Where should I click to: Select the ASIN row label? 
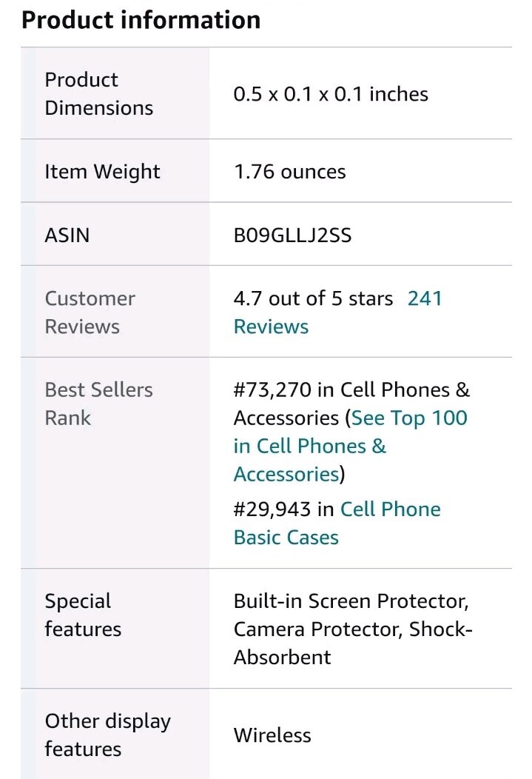tap(67, 235)
